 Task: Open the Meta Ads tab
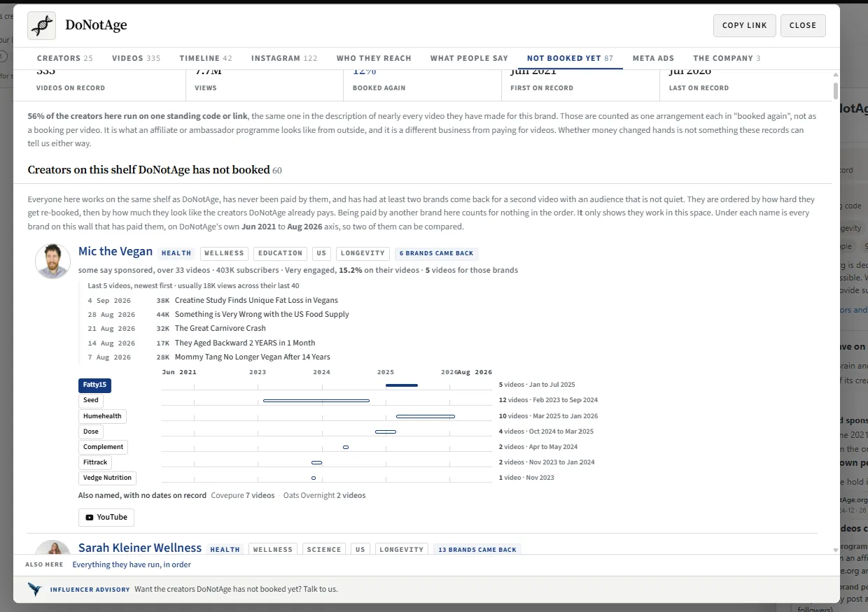click(x=653, y=58)
